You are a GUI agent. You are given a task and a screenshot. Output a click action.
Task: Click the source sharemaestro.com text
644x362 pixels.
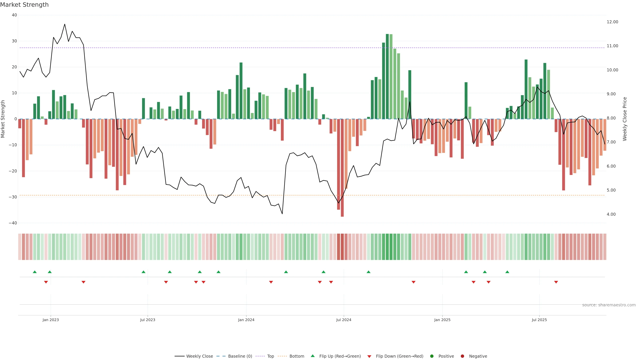pos(609,305)
